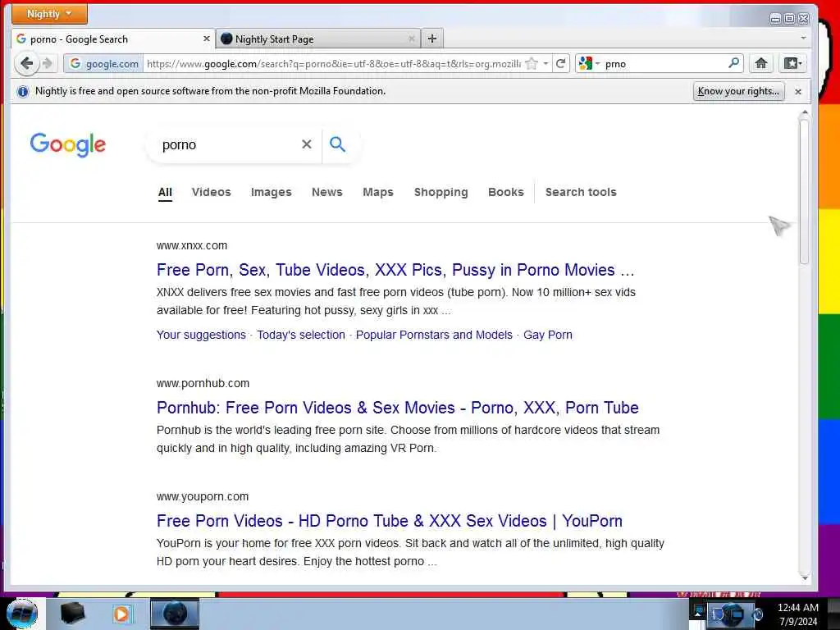Click the page scrollbar up arrow
Screen dimensions: 840x630
[x=804, y=112]
